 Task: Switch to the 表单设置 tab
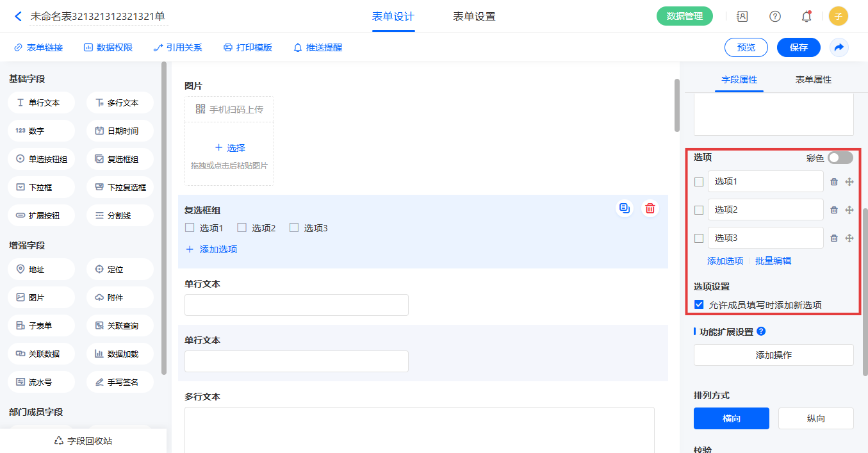[x=474, y=17]
